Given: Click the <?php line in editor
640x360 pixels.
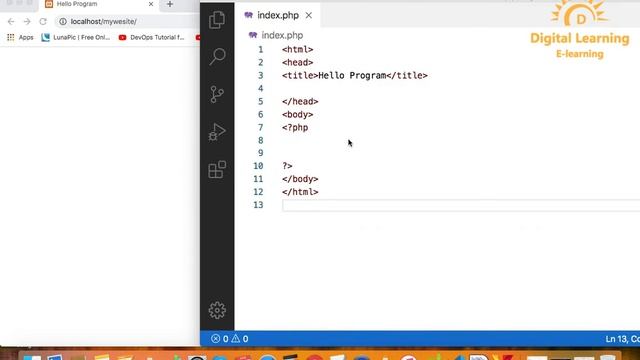Looking at the screenshot, I should [x=295, y=127].
